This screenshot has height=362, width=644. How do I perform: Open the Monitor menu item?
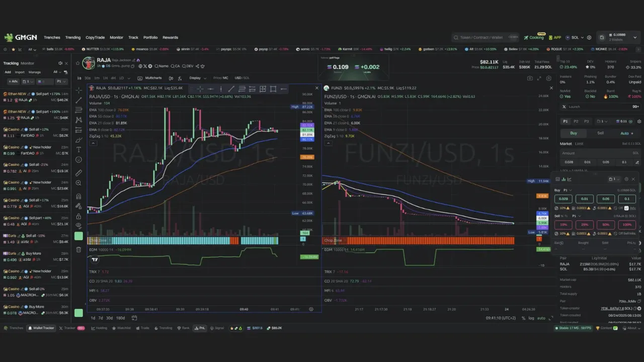click(116, 37)
